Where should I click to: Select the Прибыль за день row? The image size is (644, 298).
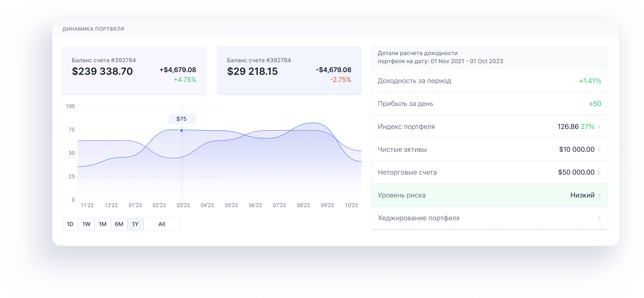click(489, 104)
